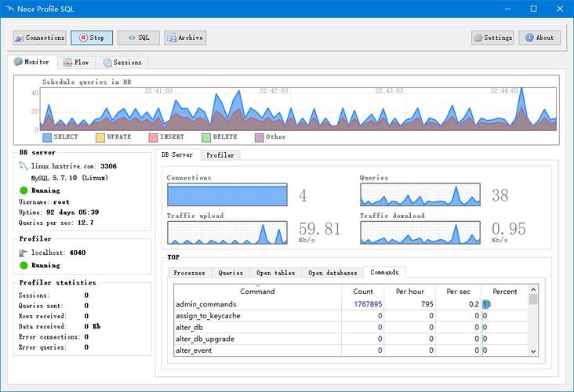Open the Processes tab in TOP
Image resolution: width=574 pixels, height=392 pixels.
190,273
